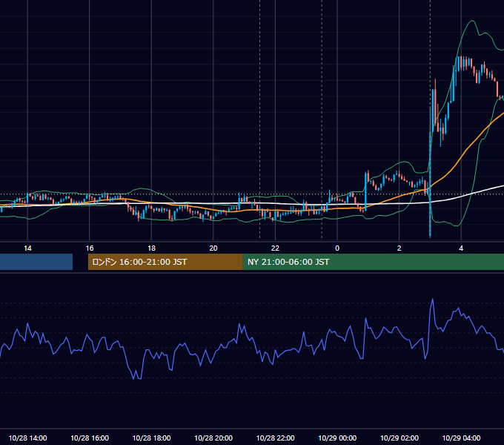Click the 10/28 14:00 date label

(27, 438)
